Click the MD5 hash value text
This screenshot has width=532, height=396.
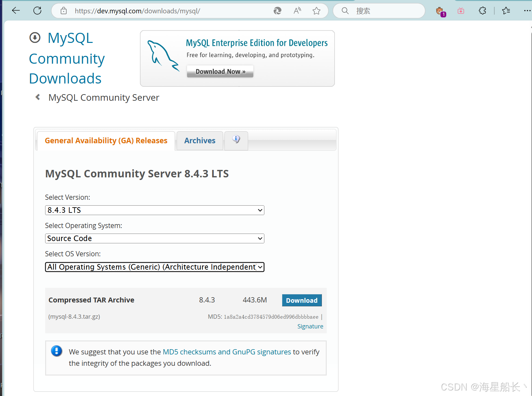(x=271, y=317)
